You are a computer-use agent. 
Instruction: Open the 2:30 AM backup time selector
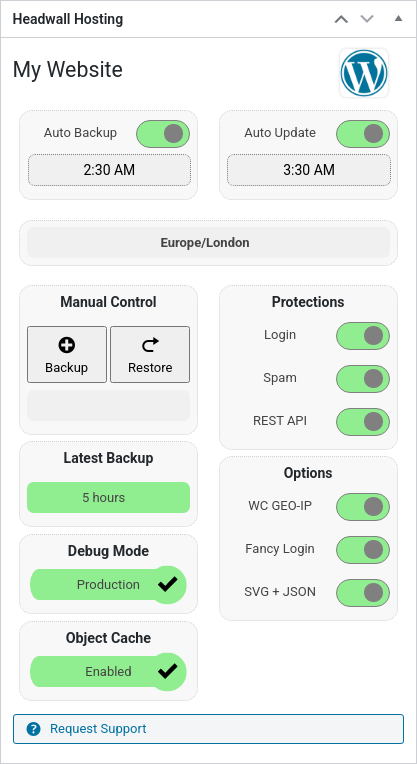tap(109, 170)
